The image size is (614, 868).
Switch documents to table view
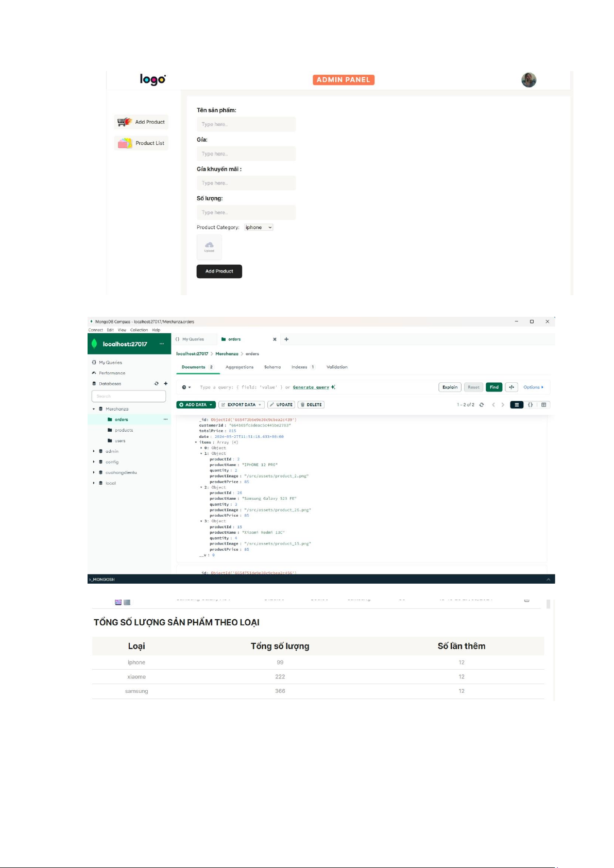[x=543, y=405]
